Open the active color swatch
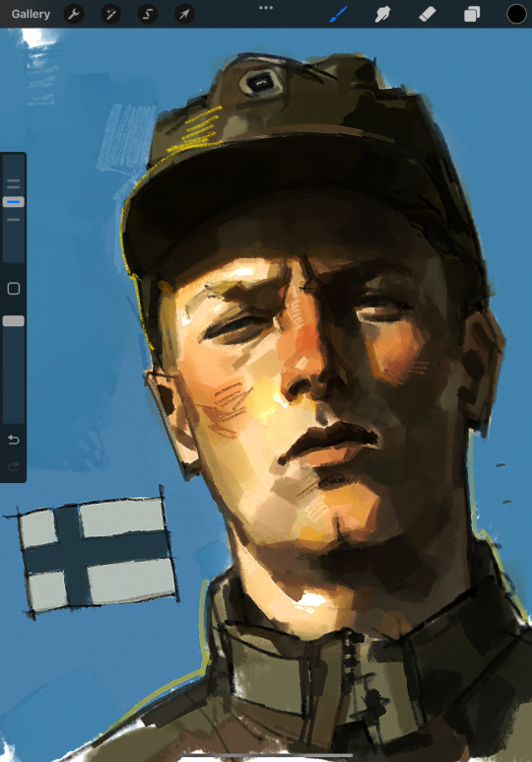The width and height of the screenshot is (532, 762). click(x=516, y=14)
